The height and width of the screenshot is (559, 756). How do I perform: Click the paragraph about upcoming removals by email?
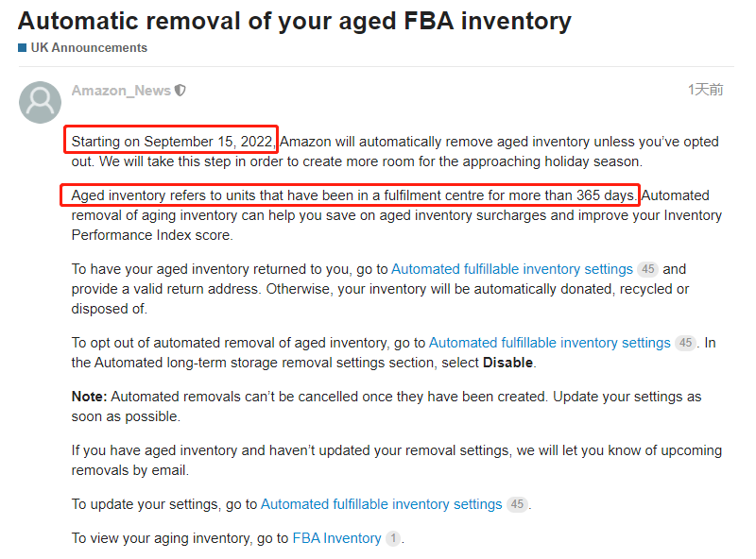[x=396, y=459]
